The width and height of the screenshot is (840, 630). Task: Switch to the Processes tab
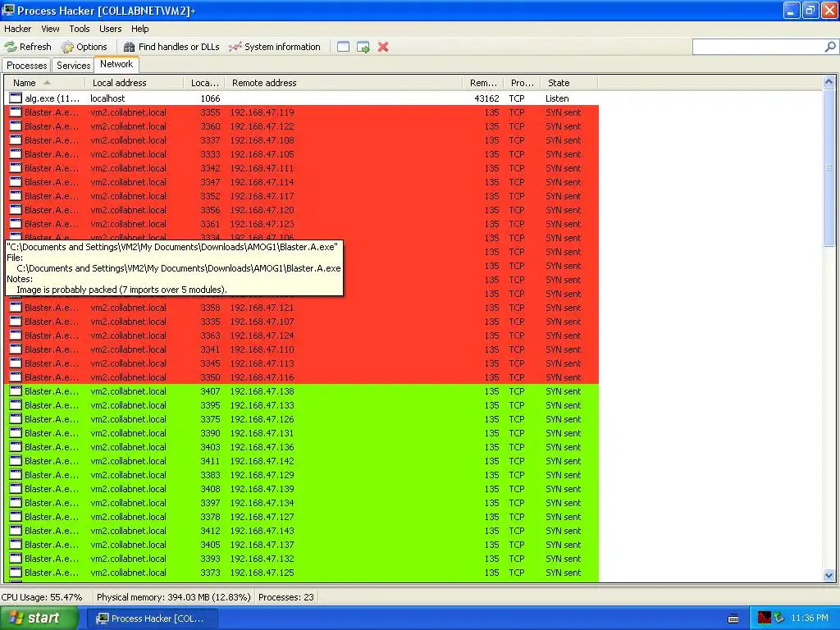pos(27,66)
